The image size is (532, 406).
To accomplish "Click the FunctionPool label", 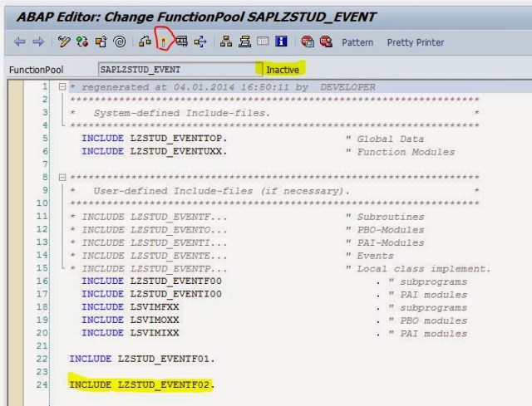I will pos(37,70).
